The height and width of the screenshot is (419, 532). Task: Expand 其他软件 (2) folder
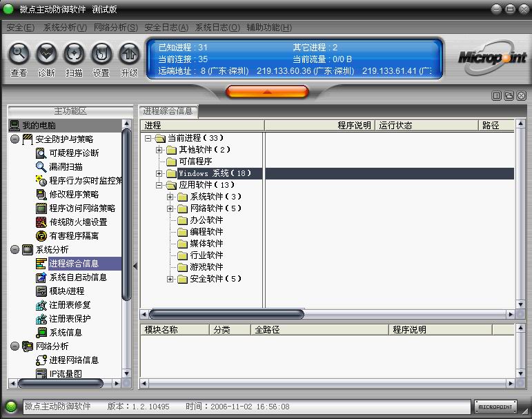tap(159, 150)
